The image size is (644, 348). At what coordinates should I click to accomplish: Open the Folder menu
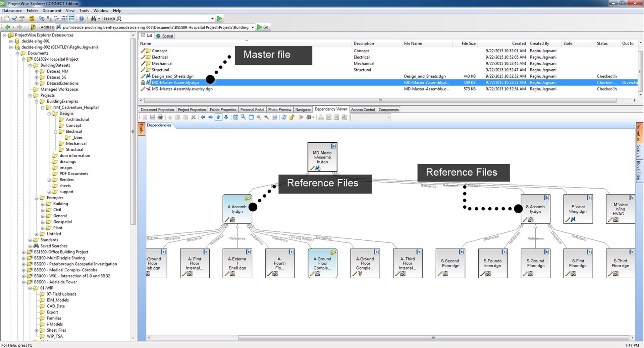pos(33,11)
